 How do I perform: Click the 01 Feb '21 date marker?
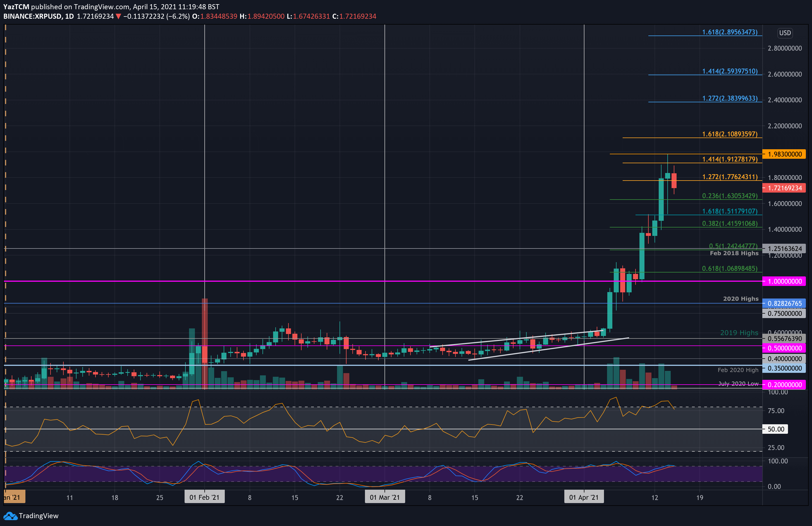click(x=204, y=497)
